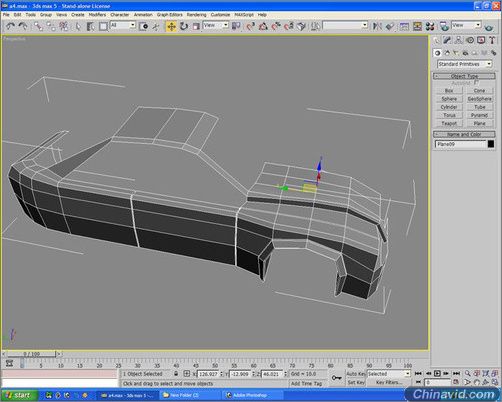Click the Bind to Space Warp icon
Image resolution: width=502 pixels, height=402 pixels.
(x=64, y=26)
